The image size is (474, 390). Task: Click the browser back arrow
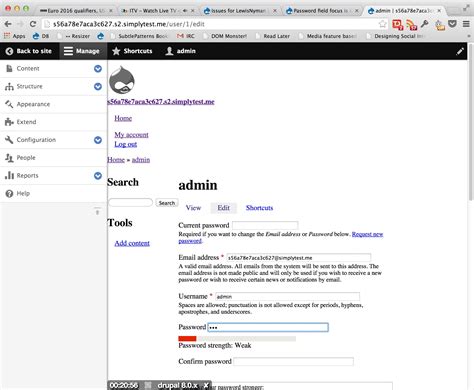pyautogui.click(x=8, y=24)
